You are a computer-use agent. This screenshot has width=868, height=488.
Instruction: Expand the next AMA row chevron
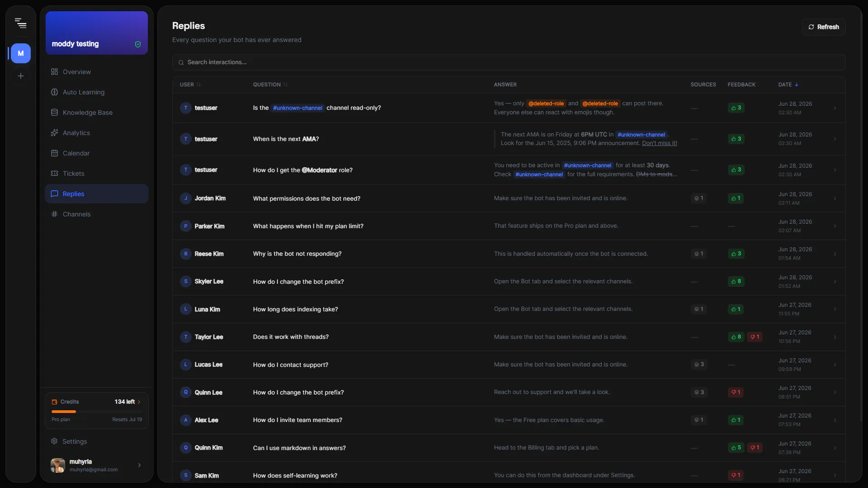pos(835,139)
